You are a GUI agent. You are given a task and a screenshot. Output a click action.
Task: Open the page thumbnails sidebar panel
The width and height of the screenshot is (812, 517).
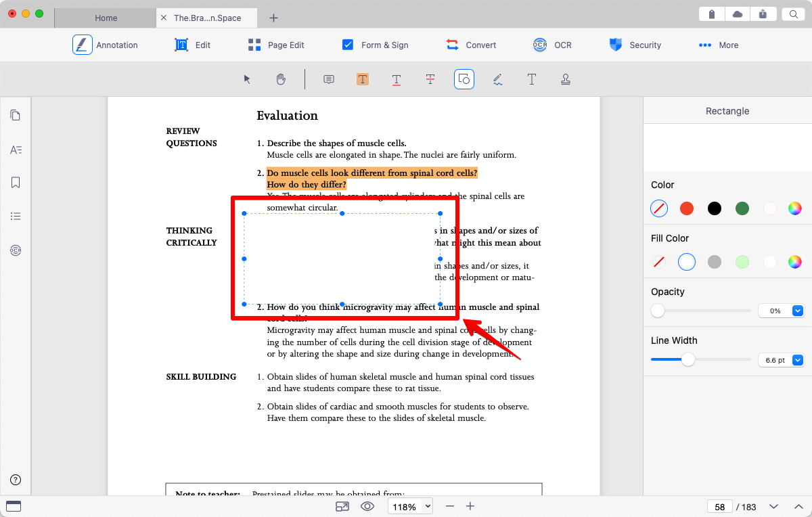tap(16, 115)
